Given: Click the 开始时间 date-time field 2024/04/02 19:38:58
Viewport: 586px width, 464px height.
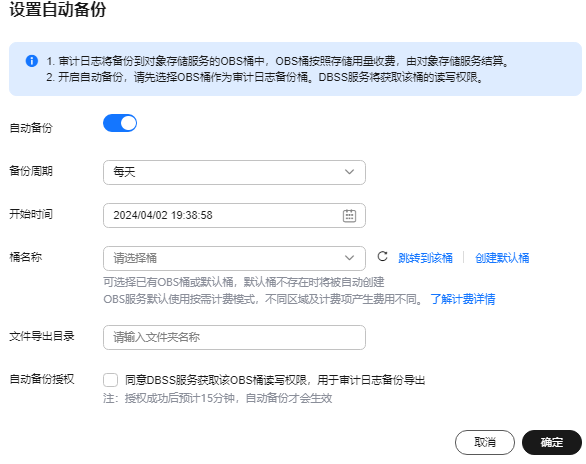Looking at the screenshot, I should coord(234,216).
